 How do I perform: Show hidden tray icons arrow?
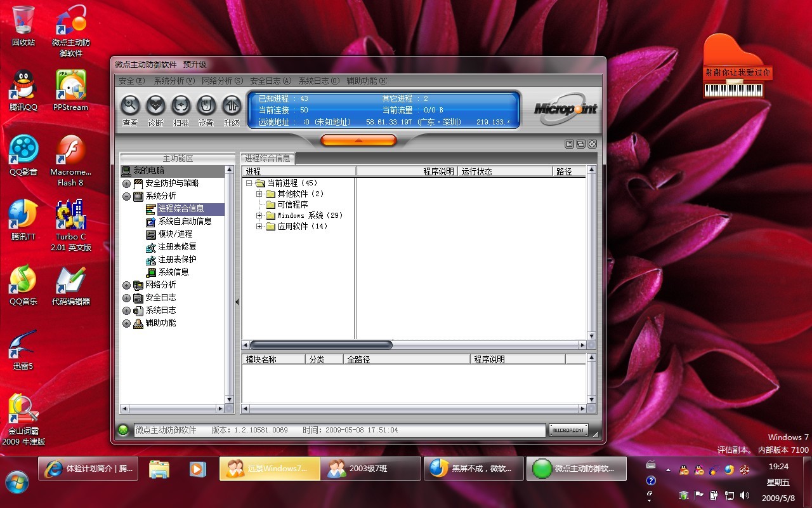click(x=667, y=470)
